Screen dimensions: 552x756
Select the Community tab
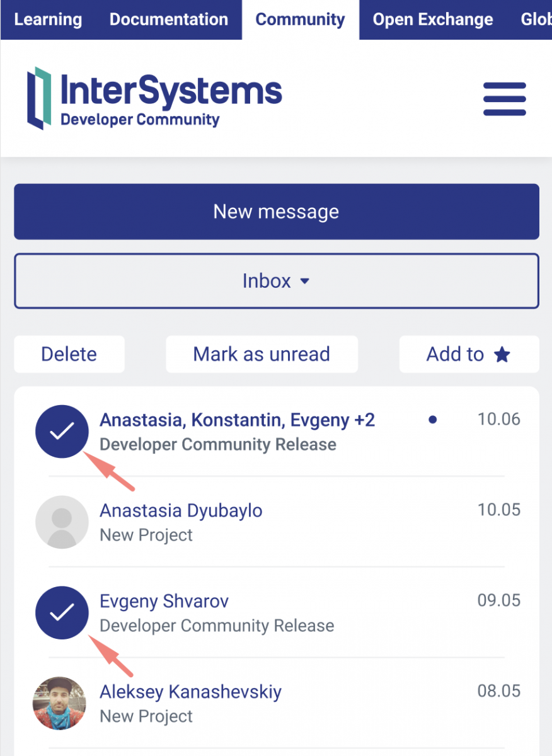click(x=300, y=20)
